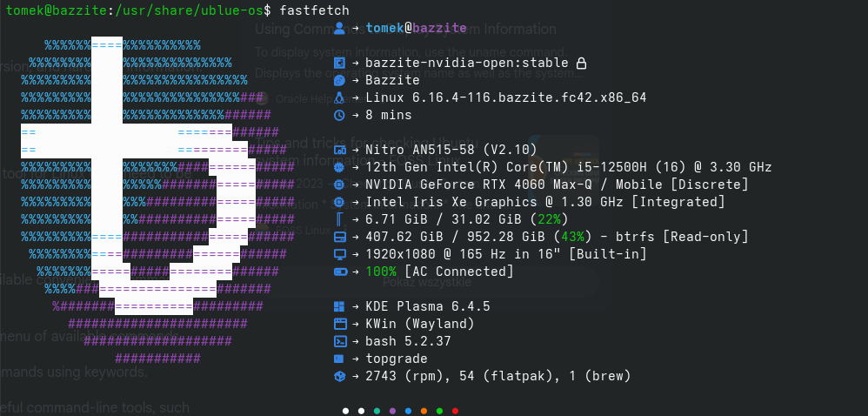Image resolution: width=868 pixels, height=416 pixels.
Task: Click the window icon beside KWin (Wayland)
Action: tap(339, 324)
